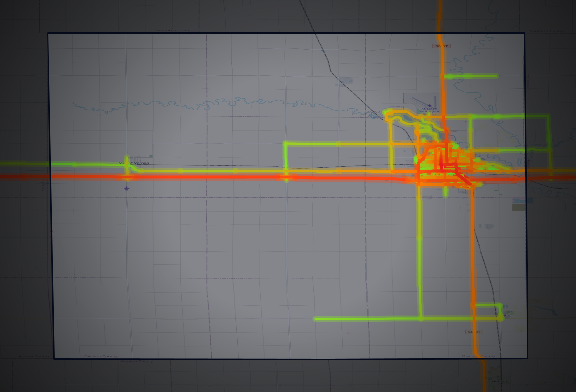Screen dimensions: 576x392
Task: Select the Dimock town label below the map
Action: click(500, 381)
